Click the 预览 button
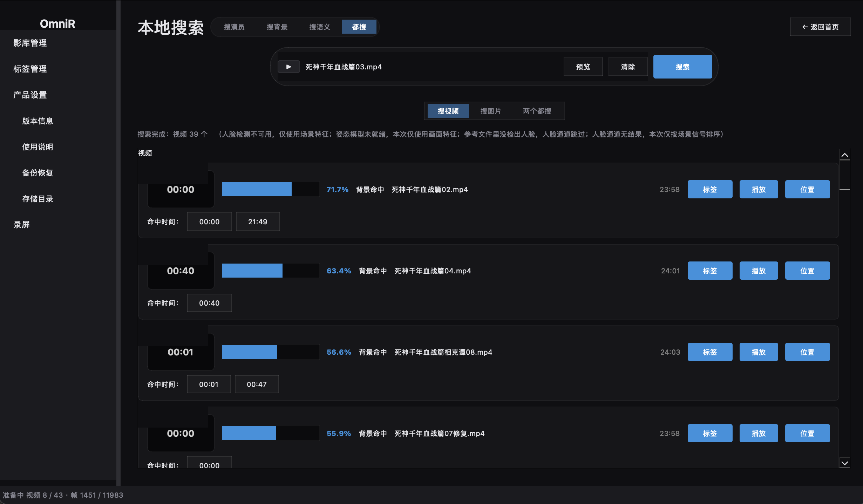The height and width of the screenshot is (504, 863). point(583,67)
